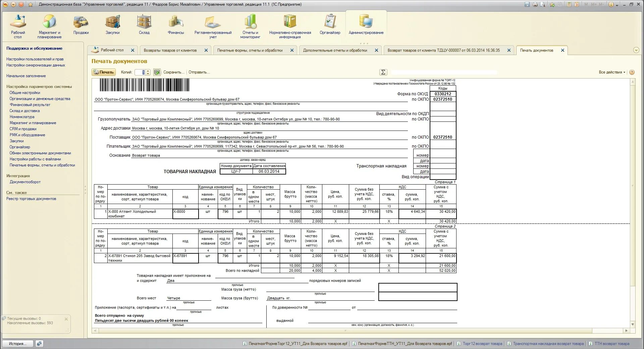Click the calendar icon in title bar
This screenshot has width=644, height=349.
pos(577,4)
